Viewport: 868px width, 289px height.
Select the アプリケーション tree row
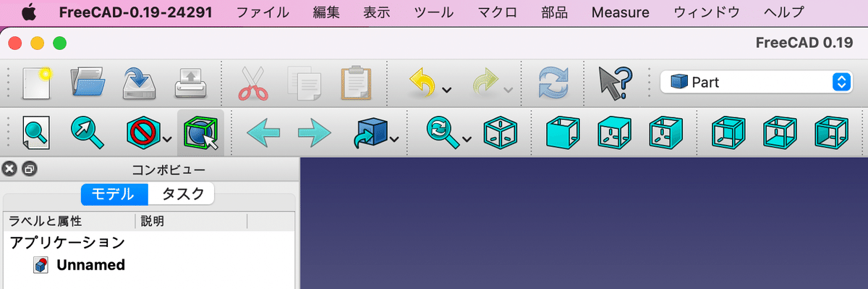click(x=67, y=242)
